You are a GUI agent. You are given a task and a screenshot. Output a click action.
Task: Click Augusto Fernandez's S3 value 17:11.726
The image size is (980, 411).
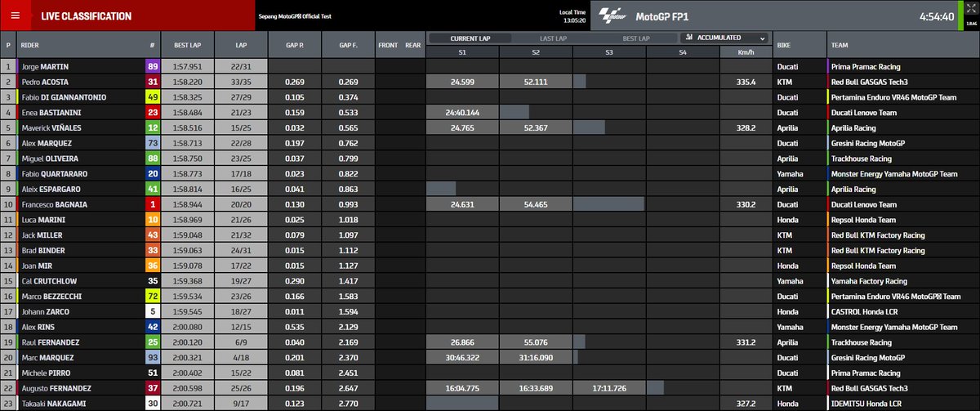609,388
